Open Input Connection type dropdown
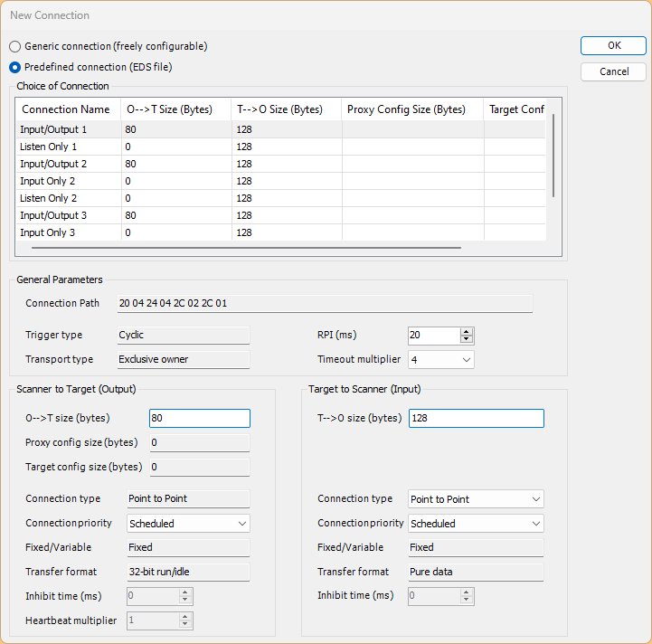Screen dimensions: 652x644 (x=476, y=499)
